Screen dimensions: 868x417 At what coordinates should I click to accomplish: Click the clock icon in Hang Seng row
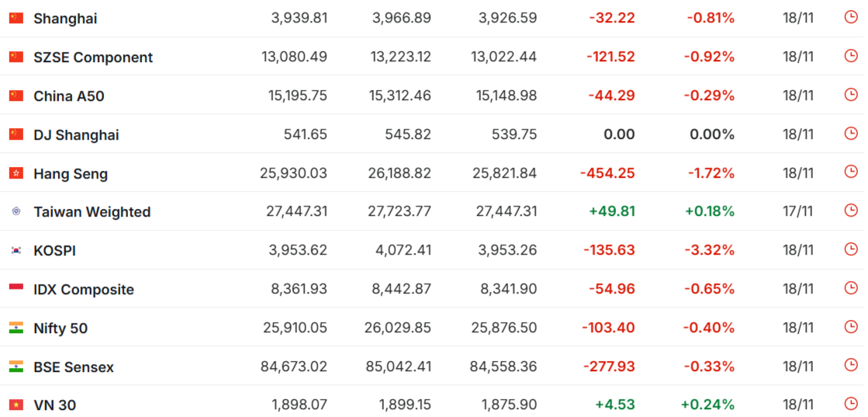851,172
